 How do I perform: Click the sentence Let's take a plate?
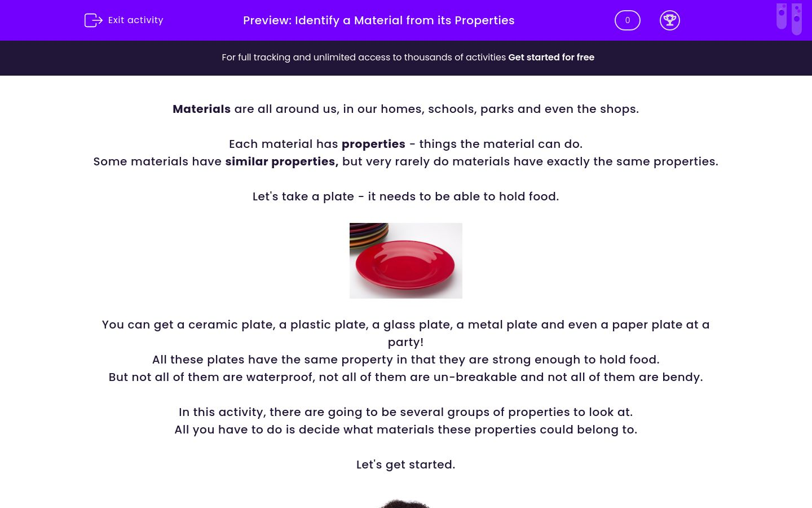pyautogui.click(x=406, y=196)
